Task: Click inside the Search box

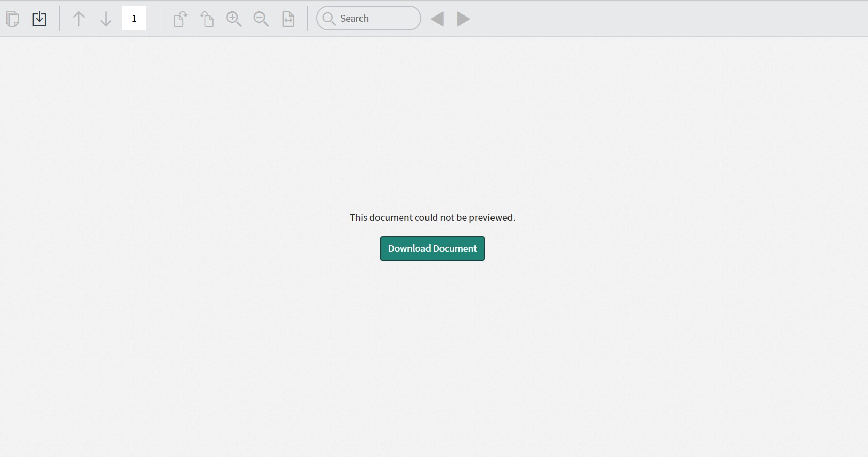Action: (369, 19)
